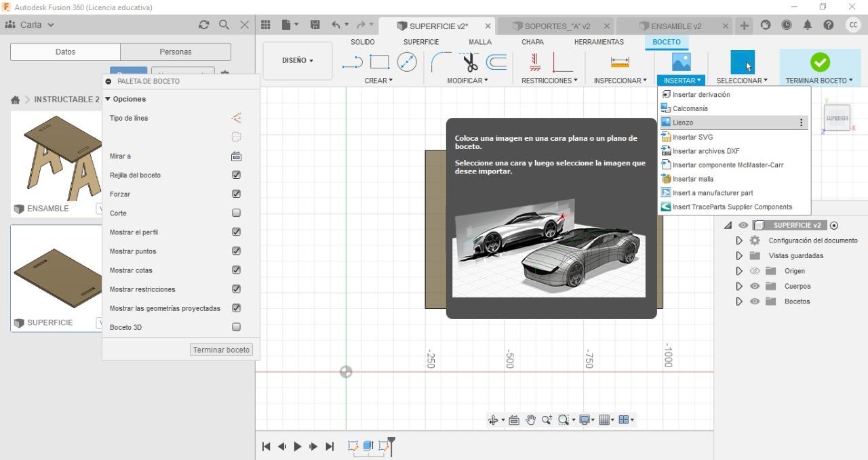Click the Offset tool icon
Image resolution: width=868 pixels, height=460 pixels.
click(x=497, y=63)
